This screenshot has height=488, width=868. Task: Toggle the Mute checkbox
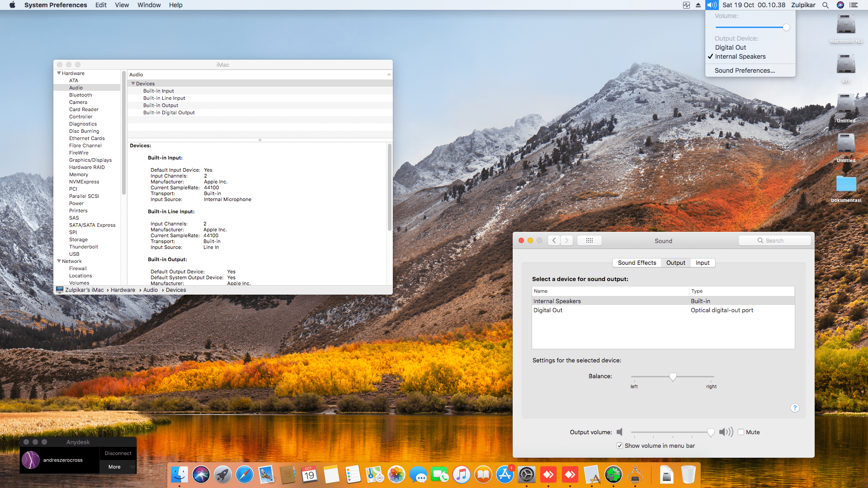pos(741,432)
